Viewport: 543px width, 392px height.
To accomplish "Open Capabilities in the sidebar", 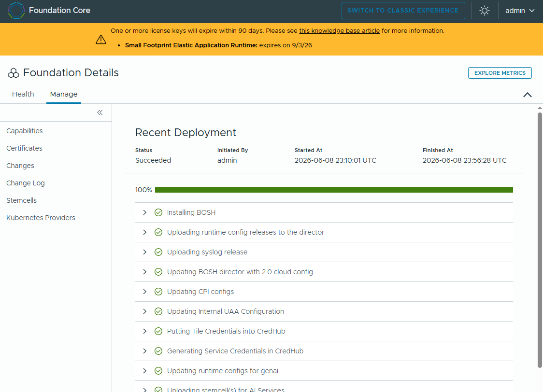I will [24, 131].
